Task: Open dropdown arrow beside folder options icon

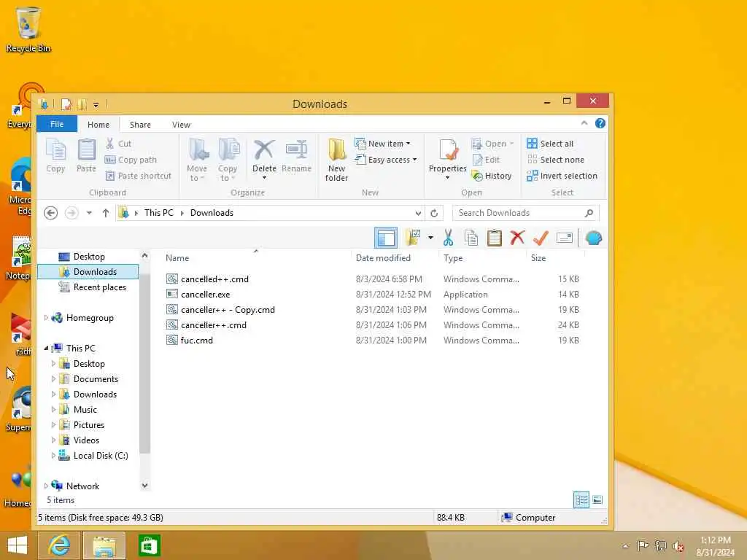Action: pyautogui.click(x=430, y=238)
